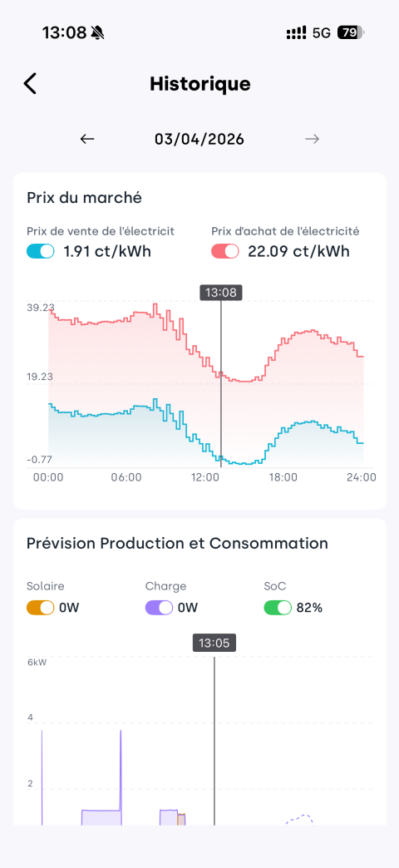Go to the next day with the right arrow
Viewport: 399px width, 868px height.
(x=312, y=139)
